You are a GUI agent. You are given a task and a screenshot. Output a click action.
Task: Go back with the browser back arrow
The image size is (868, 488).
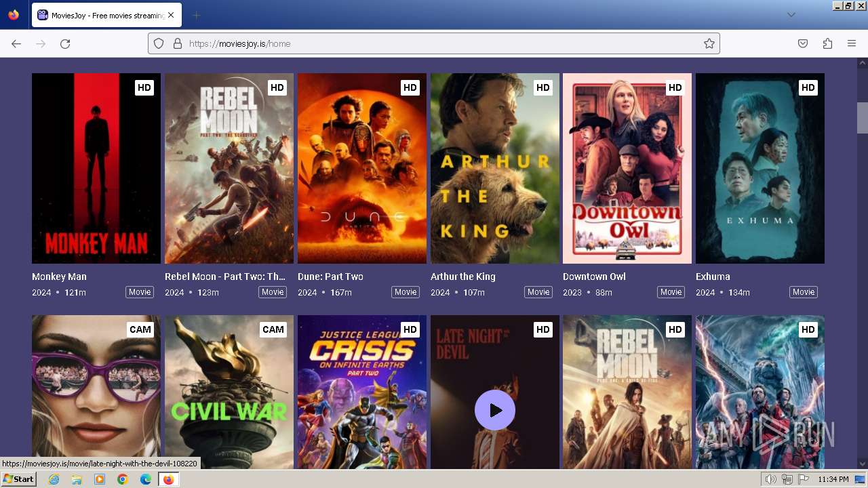tap(16, 43)
